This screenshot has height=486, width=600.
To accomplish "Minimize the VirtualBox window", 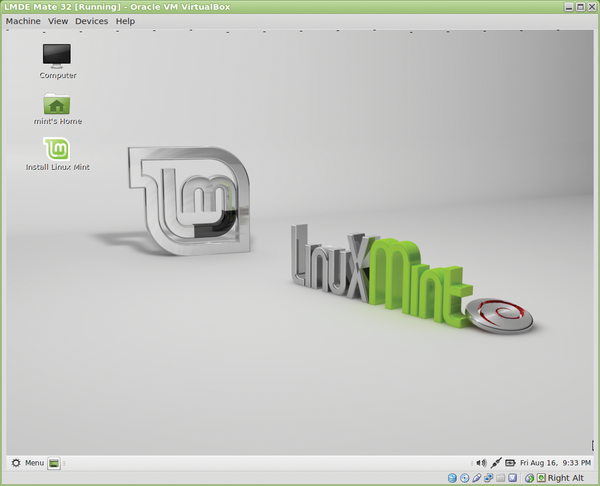I will click(x=569, y=7).
